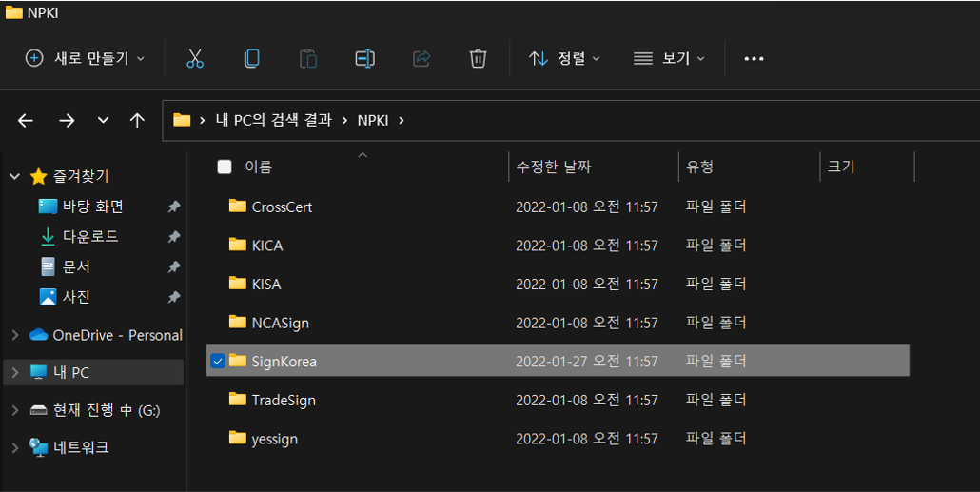Click the 즐겨찾기 star icon
The width and height of the screenshot is (980, 492).
tap(39, 177)
